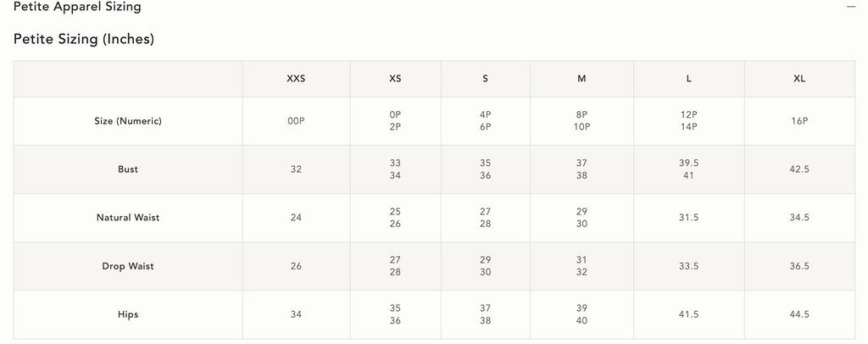868x344 pixels.
Task: Click the M size column header
Action: coord(581,79)
